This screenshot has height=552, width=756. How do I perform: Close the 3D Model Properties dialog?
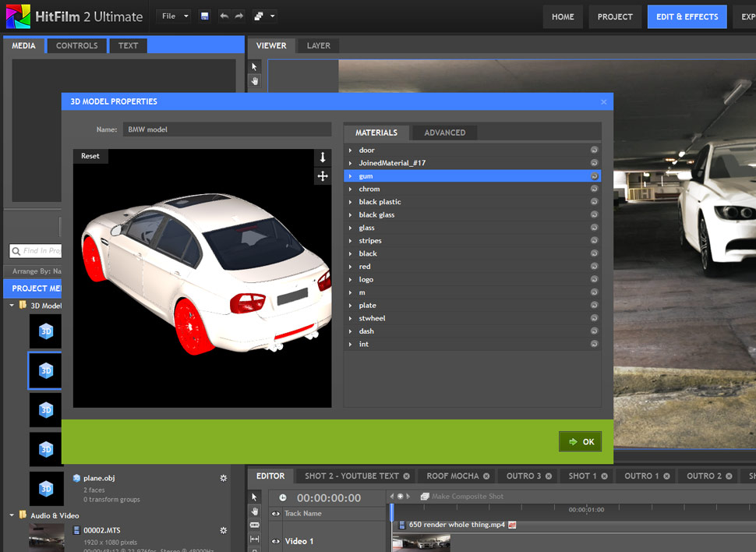click(x=604, y=102)
